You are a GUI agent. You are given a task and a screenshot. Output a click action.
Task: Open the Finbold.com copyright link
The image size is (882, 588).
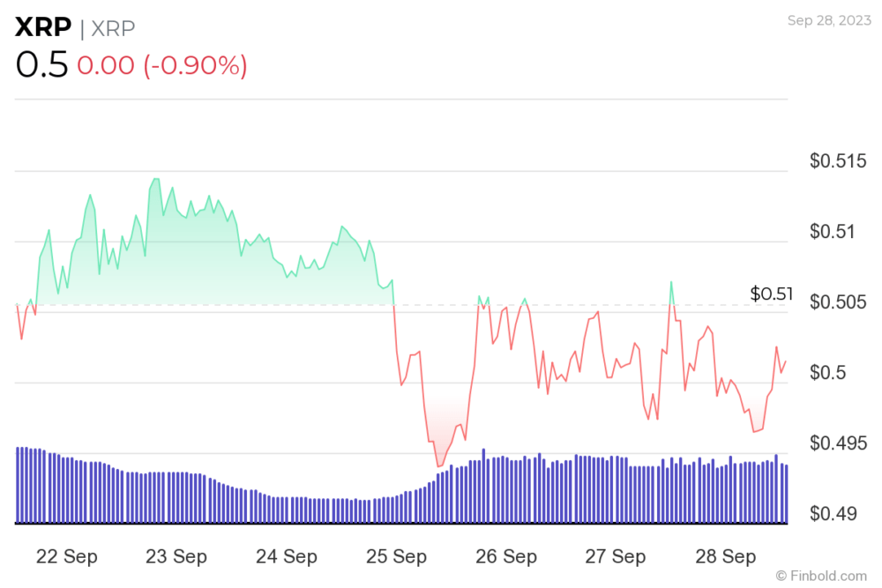point(821,576)
